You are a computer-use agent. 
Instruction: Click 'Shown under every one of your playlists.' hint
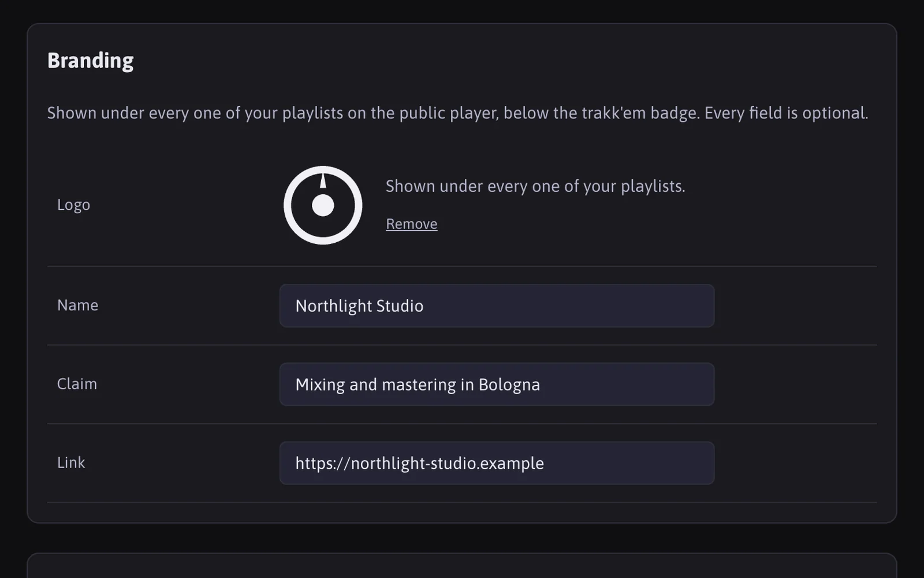point(535,186)
